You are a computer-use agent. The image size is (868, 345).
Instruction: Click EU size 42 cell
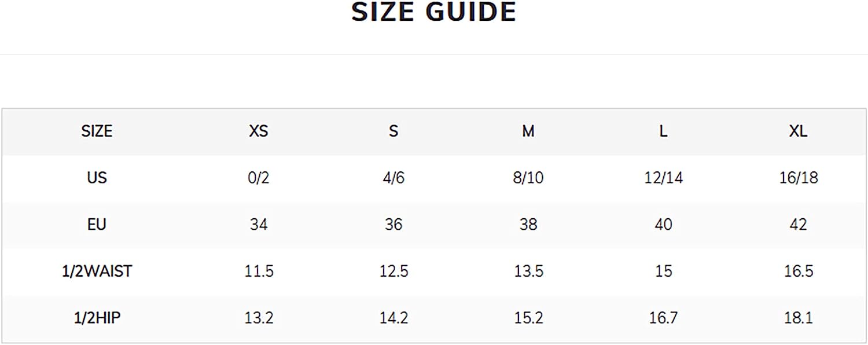[x=799, y=224]
